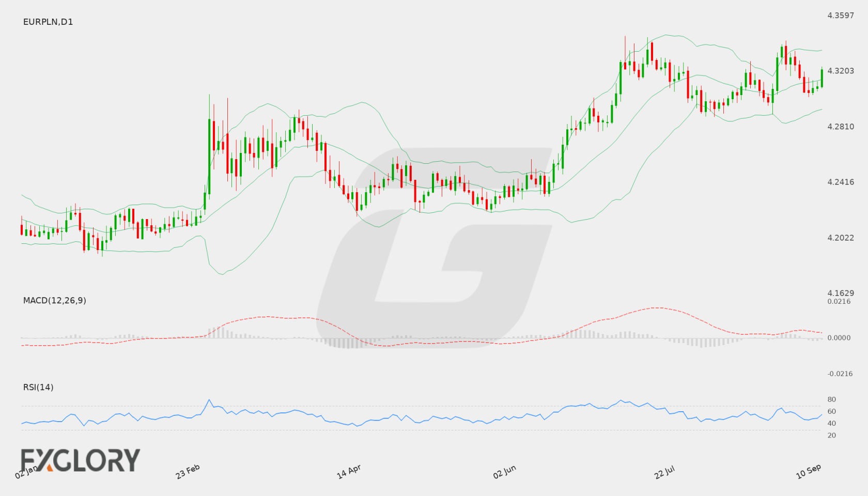The width and height of the screenshot is (868, 496).
Task: Click the EURPLN,D1 chart title
Action: pos(48,22)
